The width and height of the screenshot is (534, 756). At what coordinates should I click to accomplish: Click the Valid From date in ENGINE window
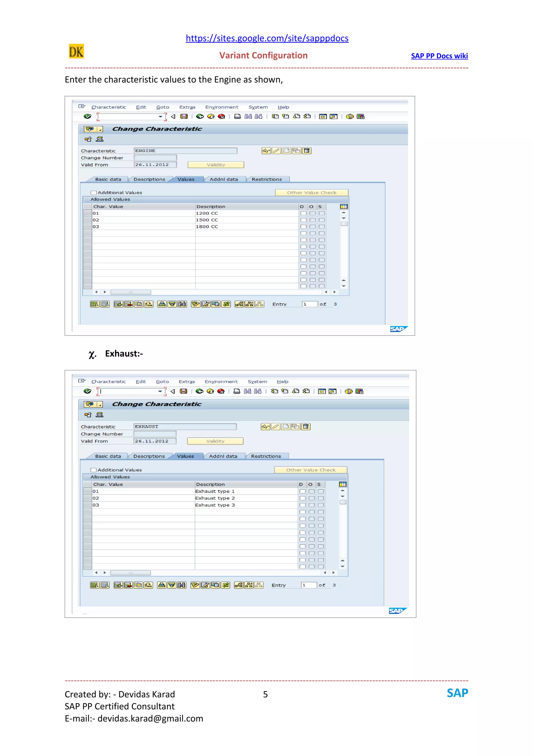[x=155, y=165]
